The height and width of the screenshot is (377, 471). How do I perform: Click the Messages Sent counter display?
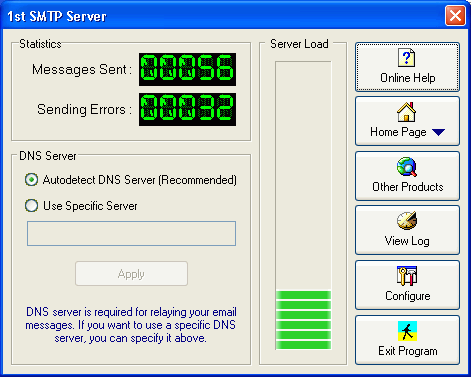pyautogui.click(x=187, y=69)
